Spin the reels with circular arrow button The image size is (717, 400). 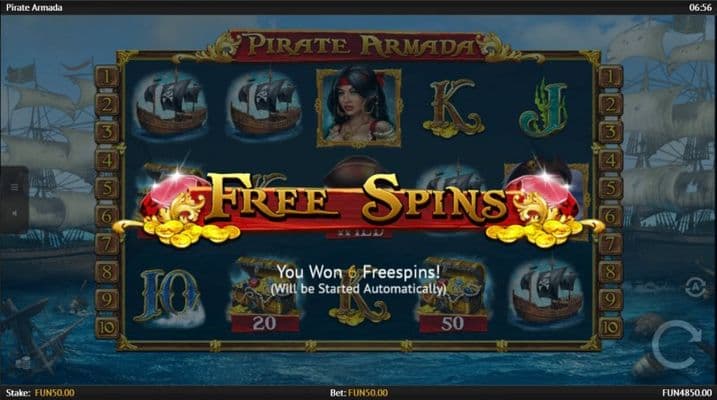coord(677,345)
